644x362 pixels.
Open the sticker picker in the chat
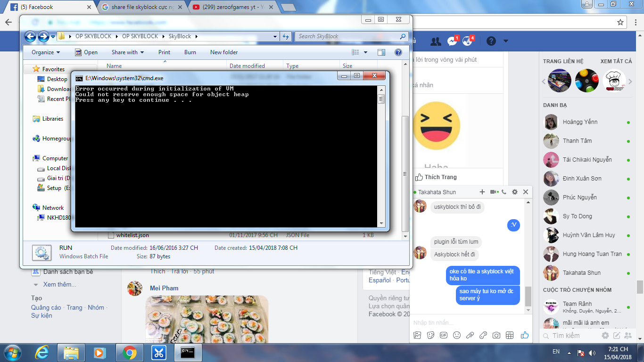pos(430,335)
